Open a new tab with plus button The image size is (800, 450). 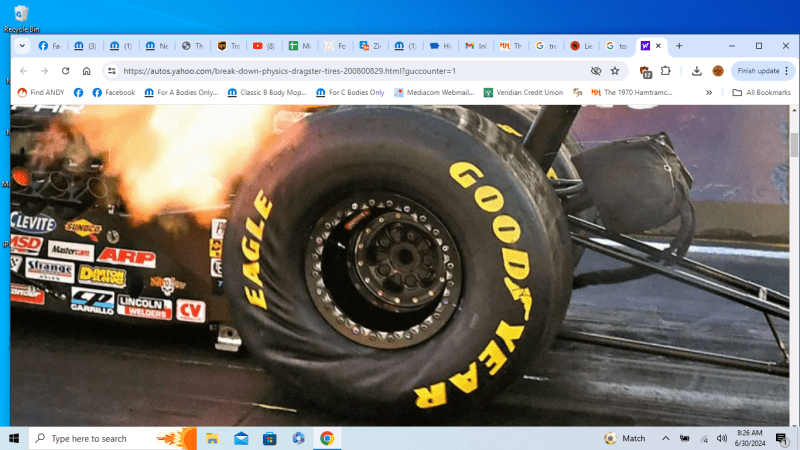679,46
